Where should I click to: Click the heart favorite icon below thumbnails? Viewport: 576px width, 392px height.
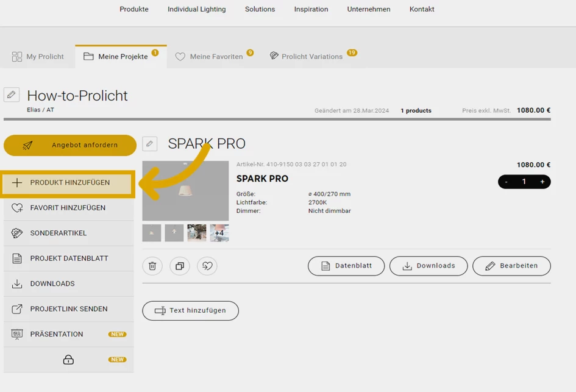(x=207, y=266)
